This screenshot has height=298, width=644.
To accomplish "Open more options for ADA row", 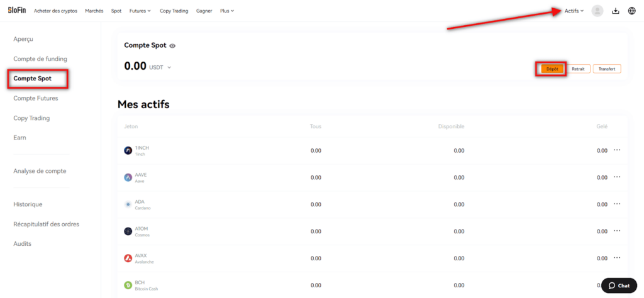I will click(x=617, y=204).
